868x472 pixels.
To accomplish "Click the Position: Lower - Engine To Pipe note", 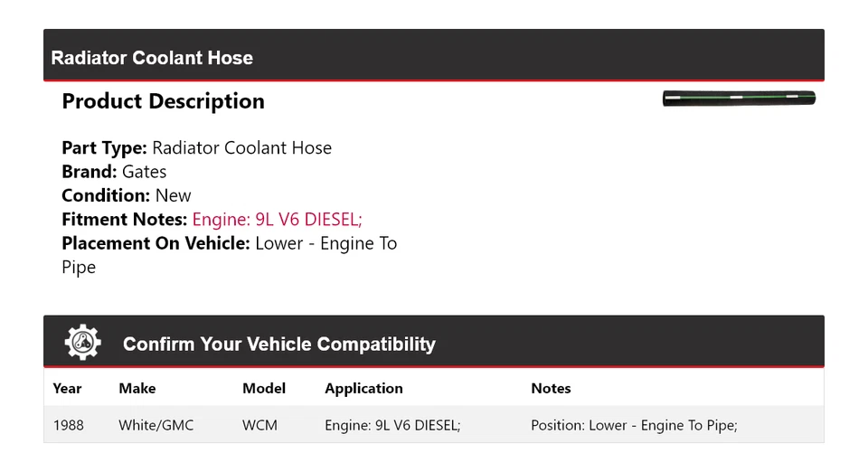I will click(x=634, y=425).
